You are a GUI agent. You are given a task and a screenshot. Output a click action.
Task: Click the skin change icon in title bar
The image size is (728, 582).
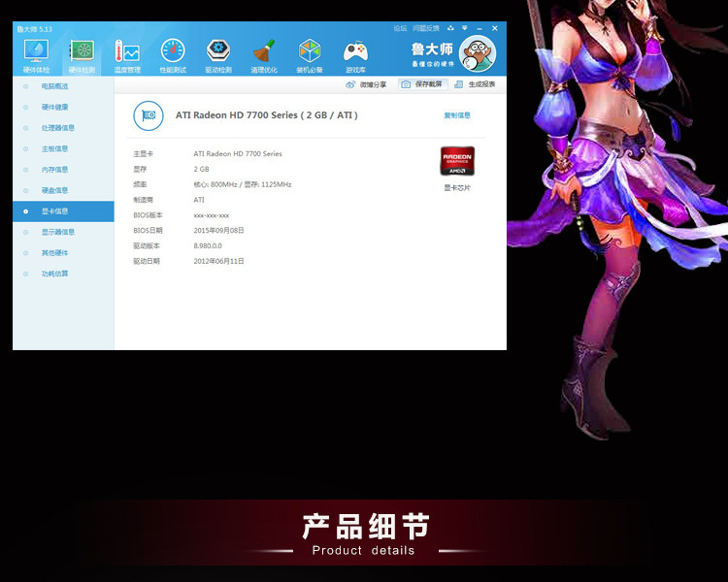click(x=450, y=28)
